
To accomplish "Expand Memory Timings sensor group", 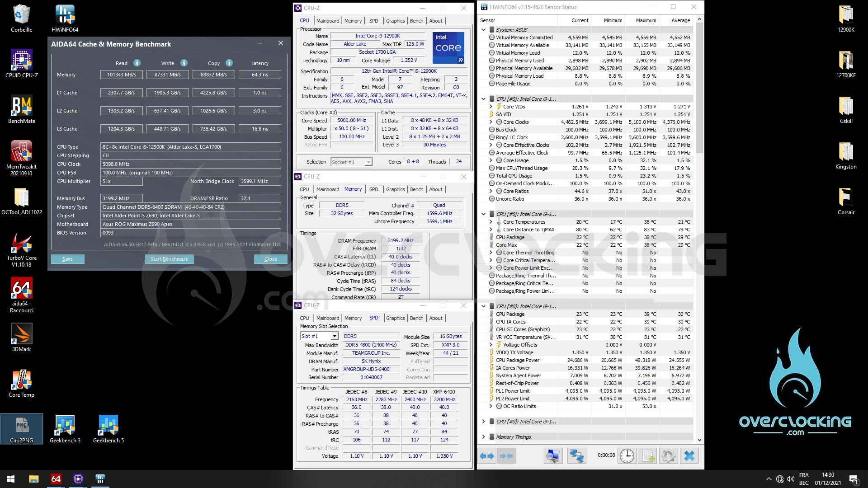I will click(483, 437).
